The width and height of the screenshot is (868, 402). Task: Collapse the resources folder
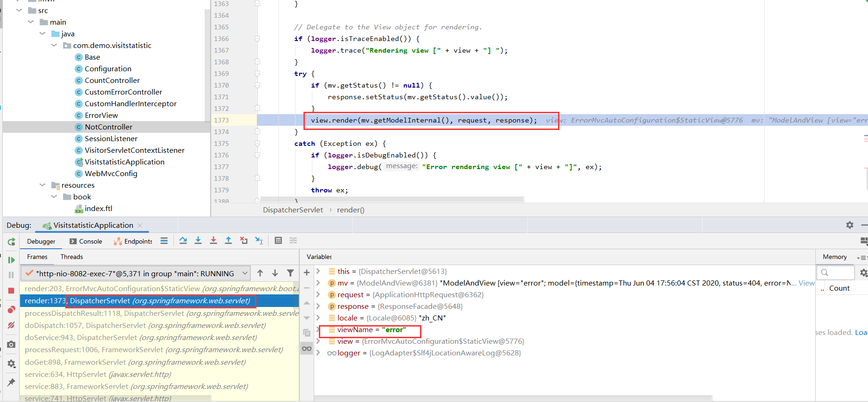42,185
